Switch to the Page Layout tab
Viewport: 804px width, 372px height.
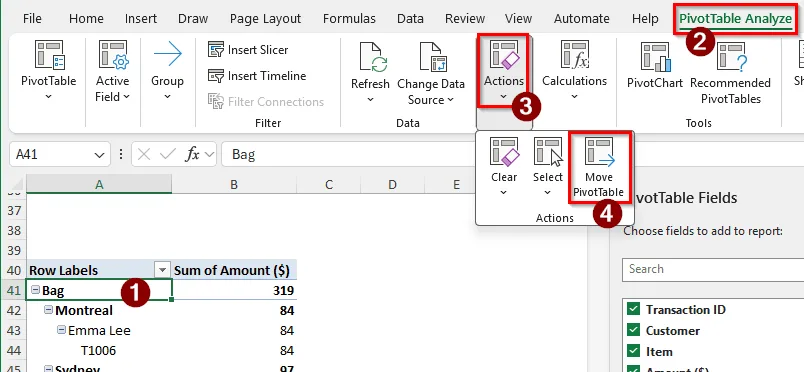click(x=266, y=19)
